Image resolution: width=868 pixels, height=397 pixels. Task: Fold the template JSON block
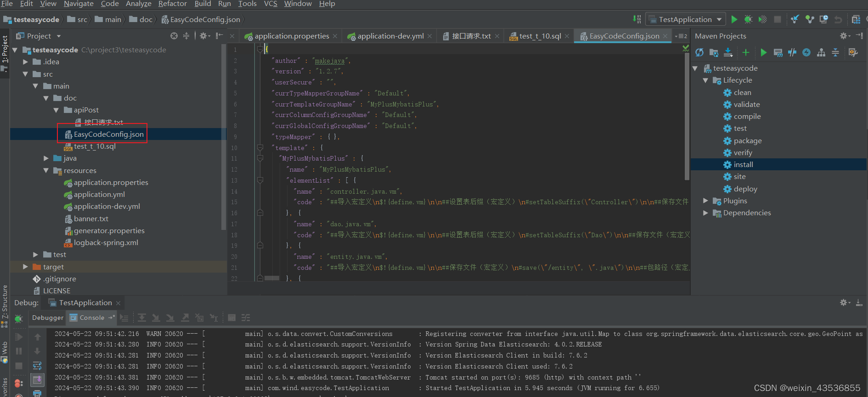click(260, 148)
